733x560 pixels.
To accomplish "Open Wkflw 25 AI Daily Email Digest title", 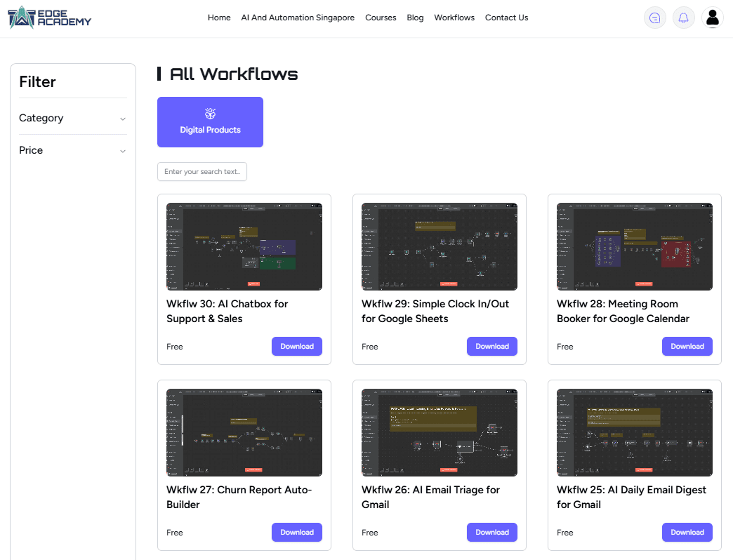I will pos(631,497).
